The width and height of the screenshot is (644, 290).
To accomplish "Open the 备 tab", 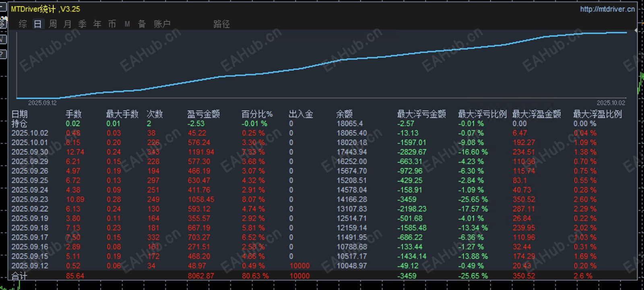I will 142,24.
